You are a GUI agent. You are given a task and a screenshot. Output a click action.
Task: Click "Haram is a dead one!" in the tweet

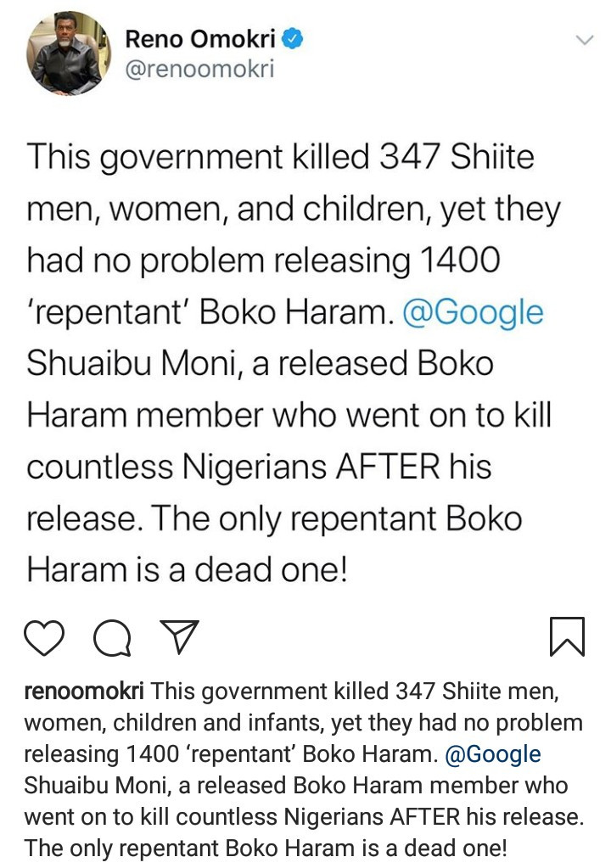point(188,568)
